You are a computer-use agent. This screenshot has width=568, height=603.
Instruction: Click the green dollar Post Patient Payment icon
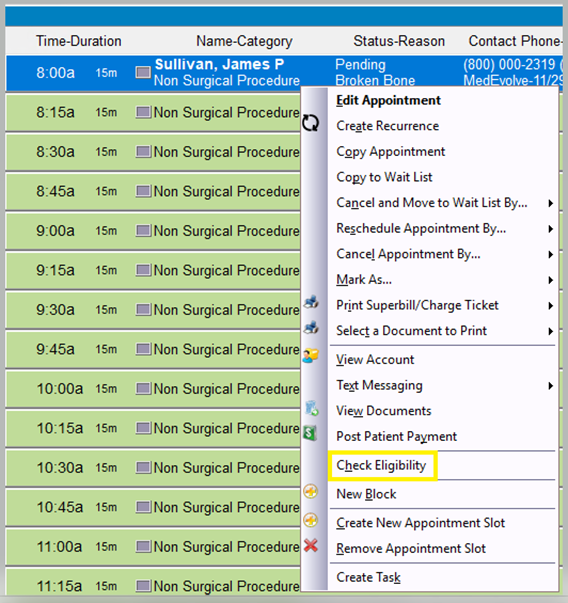(310, 433)
